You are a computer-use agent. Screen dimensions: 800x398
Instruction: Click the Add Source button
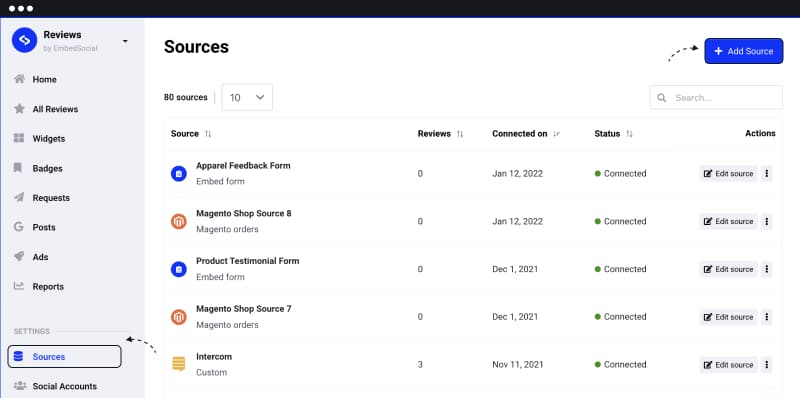(x=743, y=51)
